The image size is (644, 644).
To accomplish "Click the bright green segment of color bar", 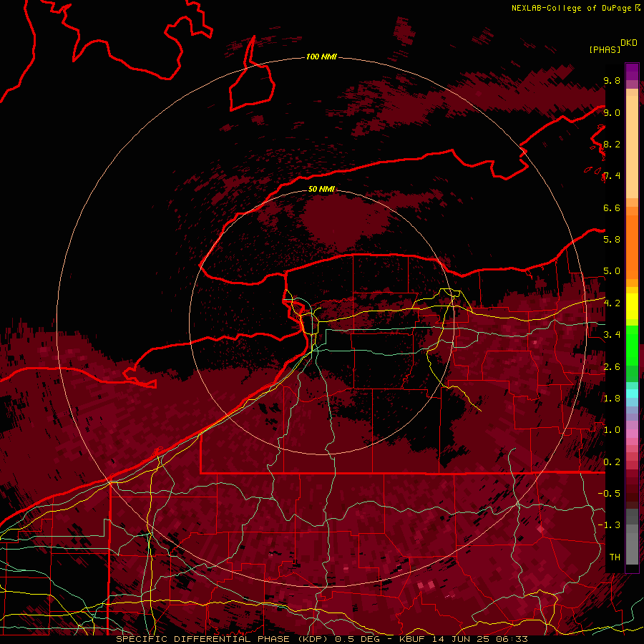I will click(x=632, y=345).
